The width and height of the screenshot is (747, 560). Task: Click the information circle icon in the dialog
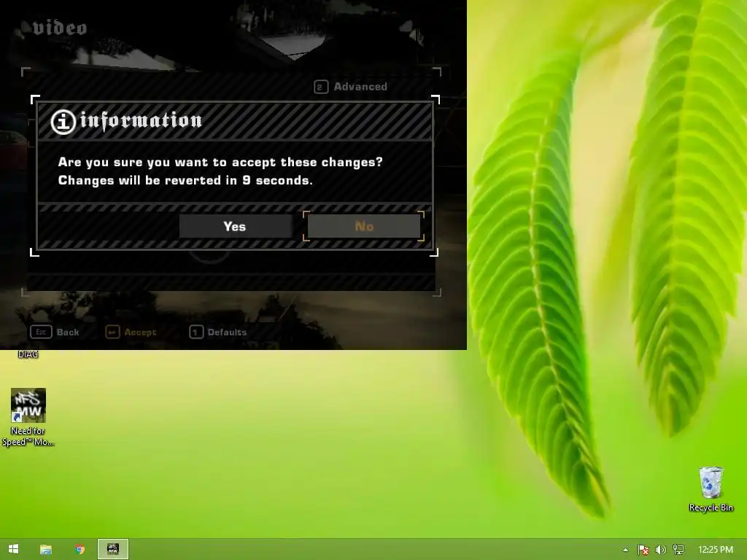(63, 122)
